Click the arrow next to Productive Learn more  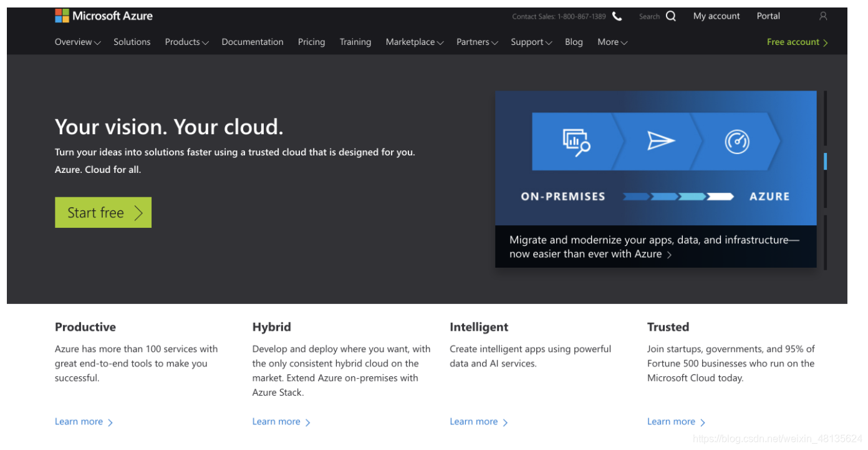[x=110, y=423]
